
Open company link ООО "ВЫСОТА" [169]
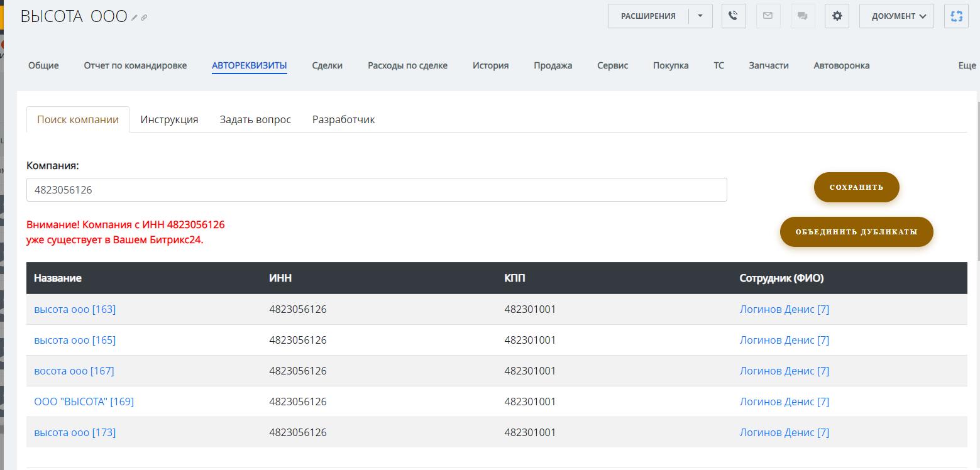(x=84, y=402)
